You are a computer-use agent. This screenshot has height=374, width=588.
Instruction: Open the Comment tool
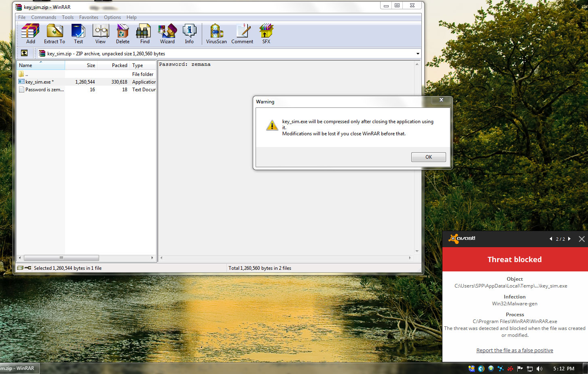[x=242, y=34]
